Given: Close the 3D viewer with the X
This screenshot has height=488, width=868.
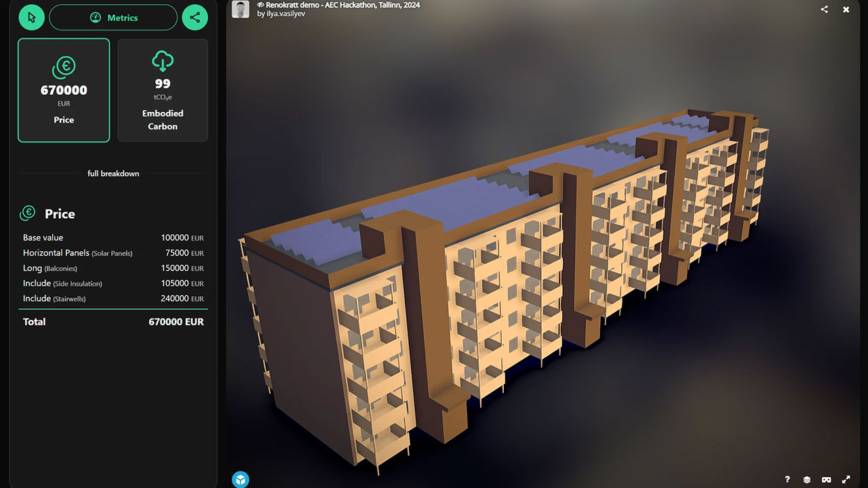Looking at the screenshot, I should pyautogui.click(x=846, y=9).
